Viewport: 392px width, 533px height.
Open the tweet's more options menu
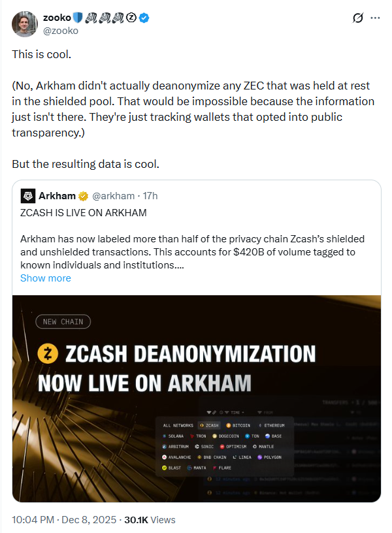(376, 18)
